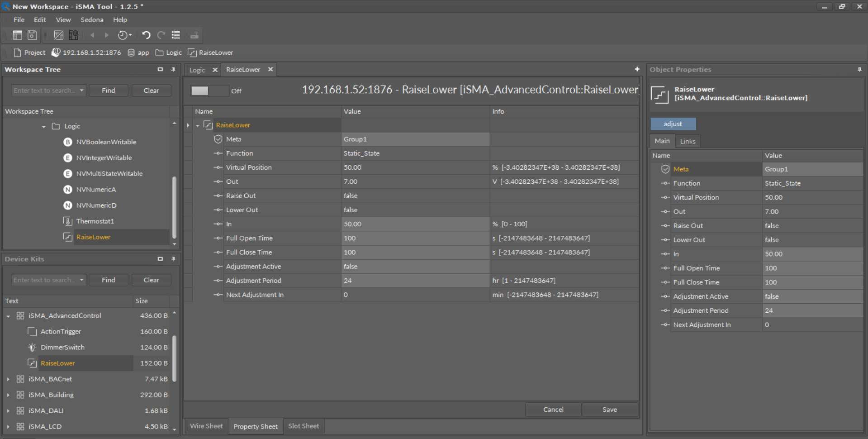Select the history clock icon in toolbar

(x=122, y=35)
